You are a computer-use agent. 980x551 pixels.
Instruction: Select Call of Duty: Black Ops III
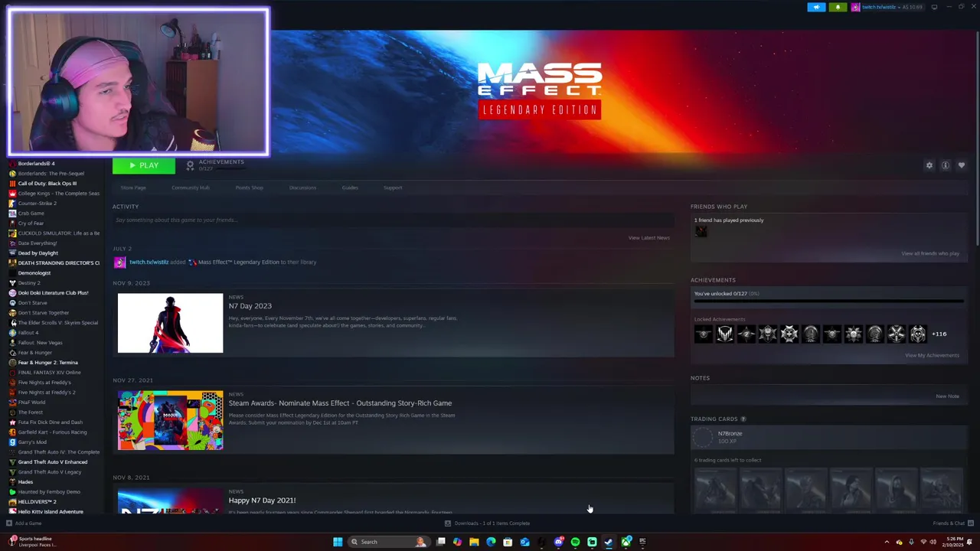(x=47, y=184)
